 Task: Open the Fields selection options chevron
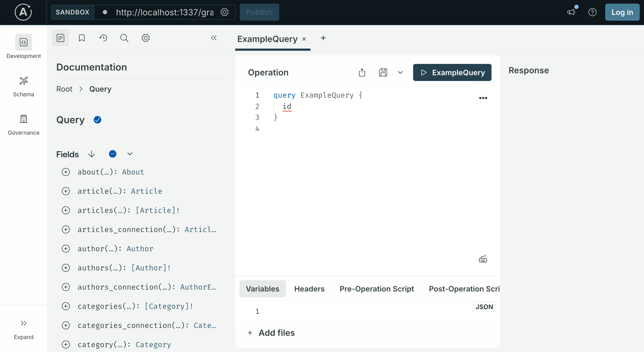130,154
